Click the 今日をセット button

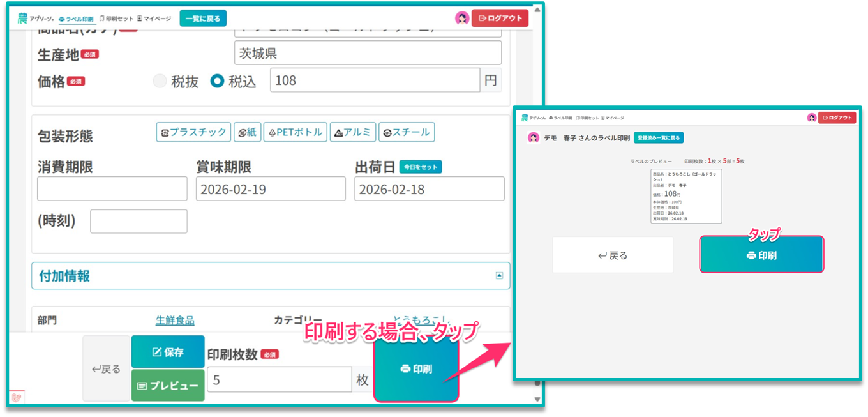point(420,167)
